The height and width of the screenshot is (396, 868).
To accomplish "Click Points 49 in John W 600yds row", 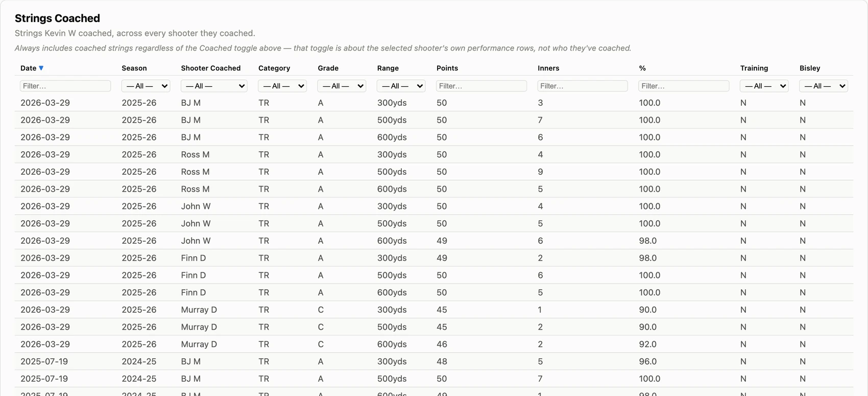I will [442, 241].
